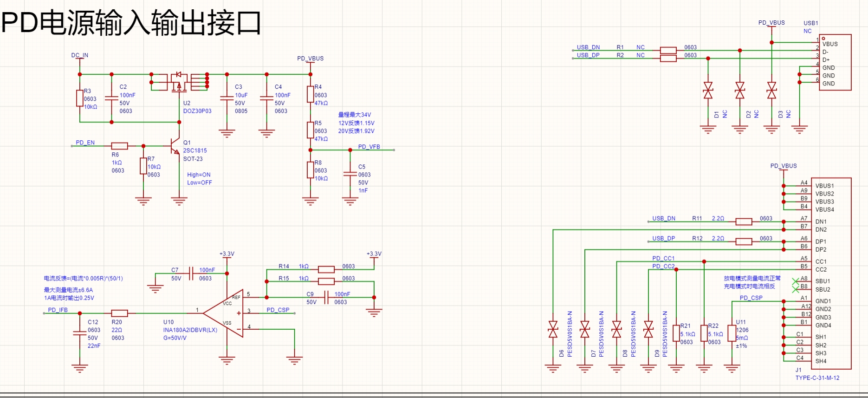Select the PD_VFB net label
Screen dimensions: 868x398
(369, 147)
